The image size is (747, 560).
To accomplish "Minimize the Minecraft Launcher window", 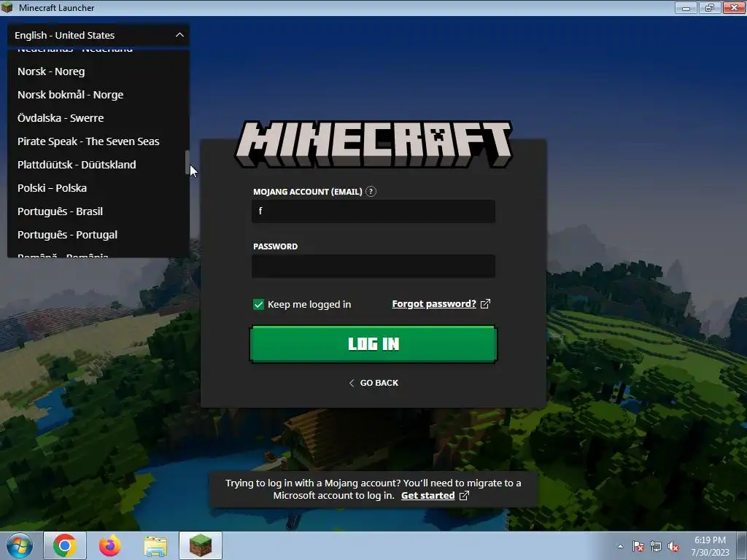I will [686, 7].
